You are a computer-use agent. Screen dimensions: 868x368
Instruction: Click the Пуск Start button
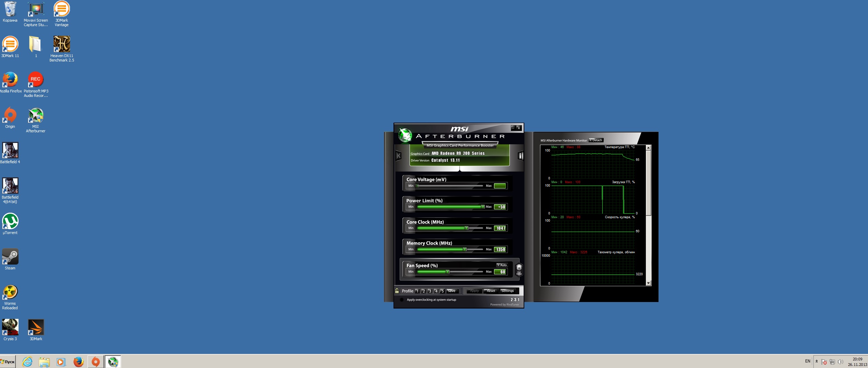[x=8, y=361]
